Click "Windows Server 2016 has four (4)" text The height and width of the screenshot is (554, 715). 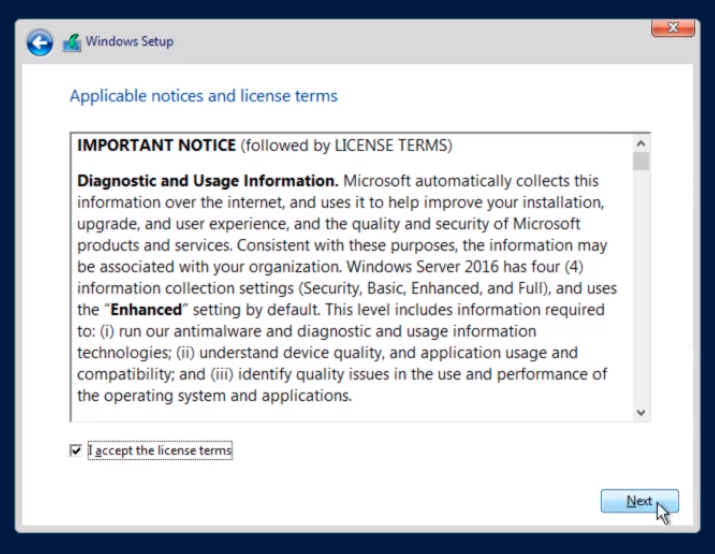click(465, 267)
